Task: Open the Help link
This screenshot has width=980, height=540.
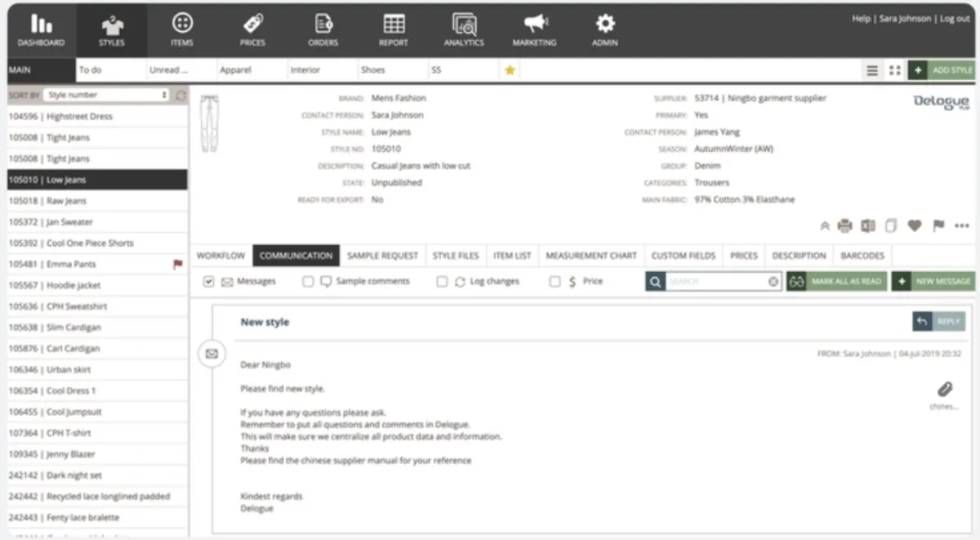Action: (862, 19)
